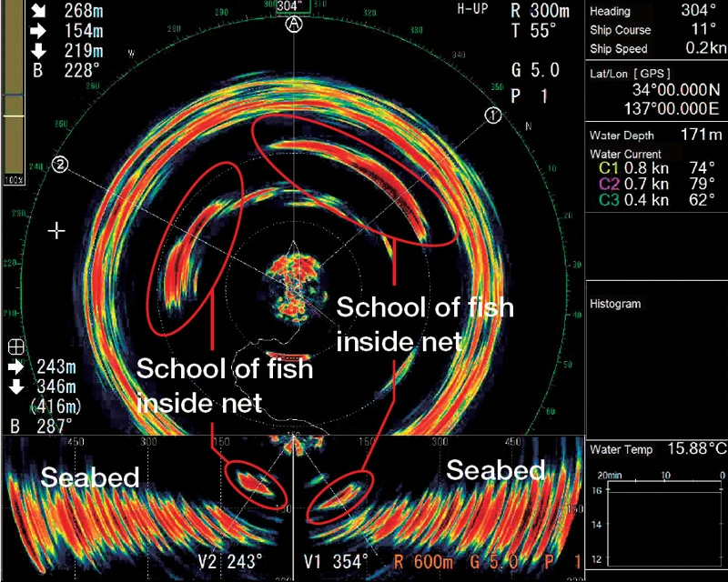Open the Histogram panel
The width and height of the screenshot is (728, 582).
pos(617,304)
